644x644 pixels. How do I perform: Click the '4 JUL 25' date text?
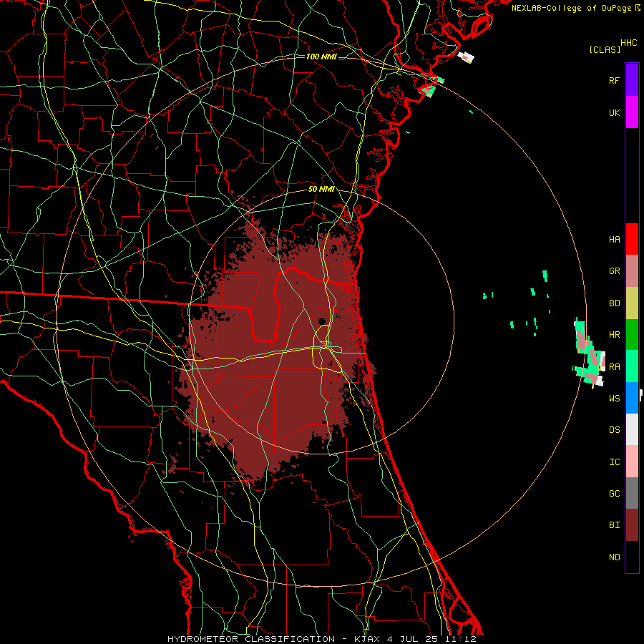pos(413,639)
